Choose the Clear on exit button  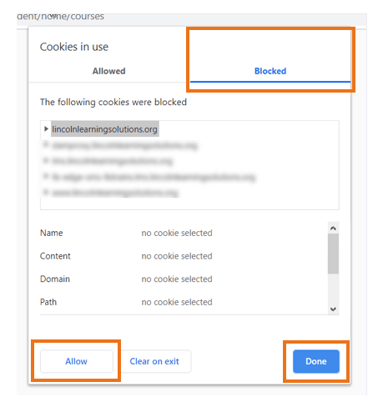(154, 361)
